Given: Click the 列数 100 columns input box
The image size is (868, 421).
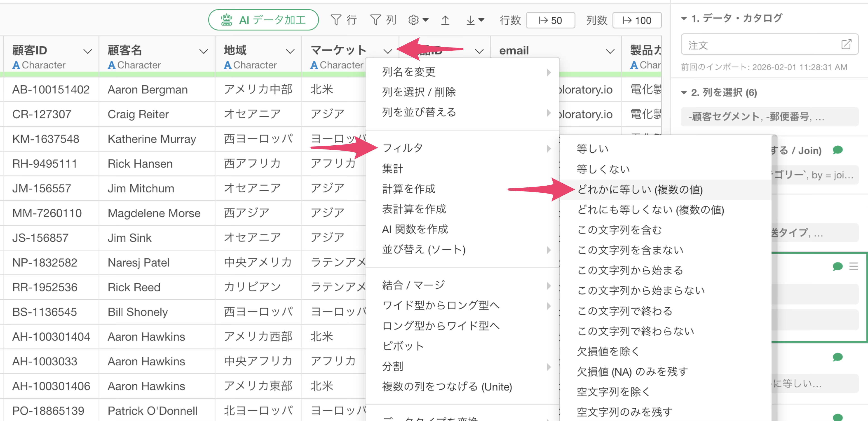Looking at the screenshot, I should (637, 20).
